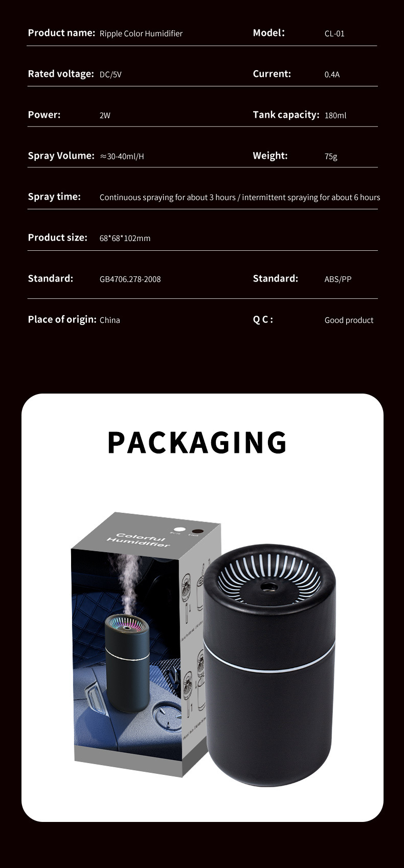Click the PACKAGING heading
Viewport: 404px width, 868px height.
click(x=197, y=442)
